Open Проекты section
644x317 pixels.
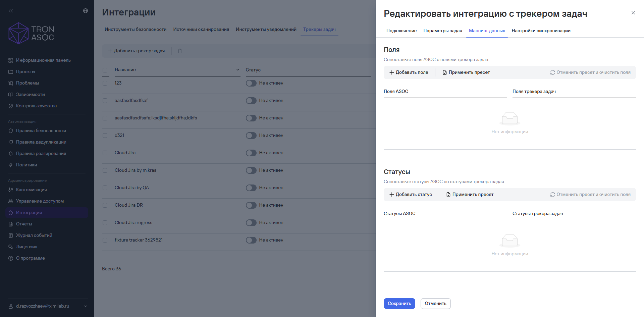tap(25, 72)
